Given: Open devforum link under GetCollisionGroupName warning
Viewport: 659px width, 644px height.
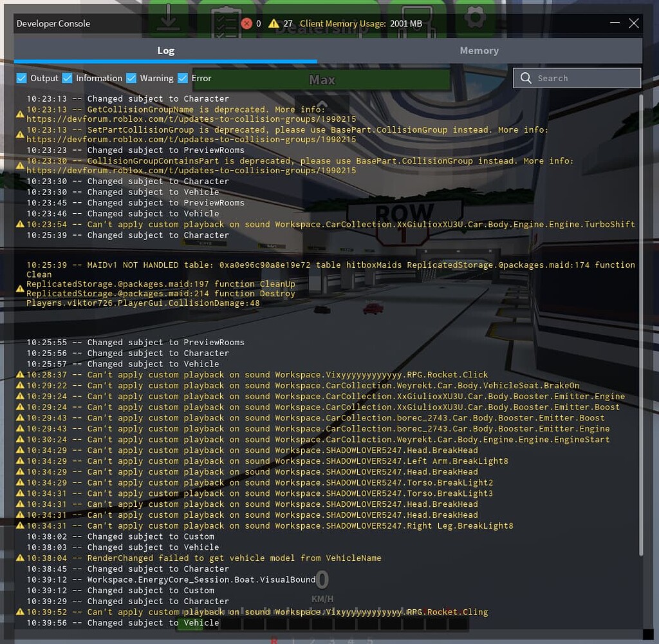Looking at the screenshot, I should tap(191, 120).
